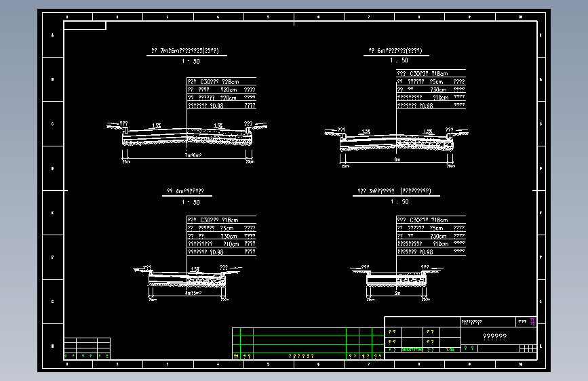The image size is (588, 381).
Task: Select the 3m cross-section title text
Action: (394, 191)
